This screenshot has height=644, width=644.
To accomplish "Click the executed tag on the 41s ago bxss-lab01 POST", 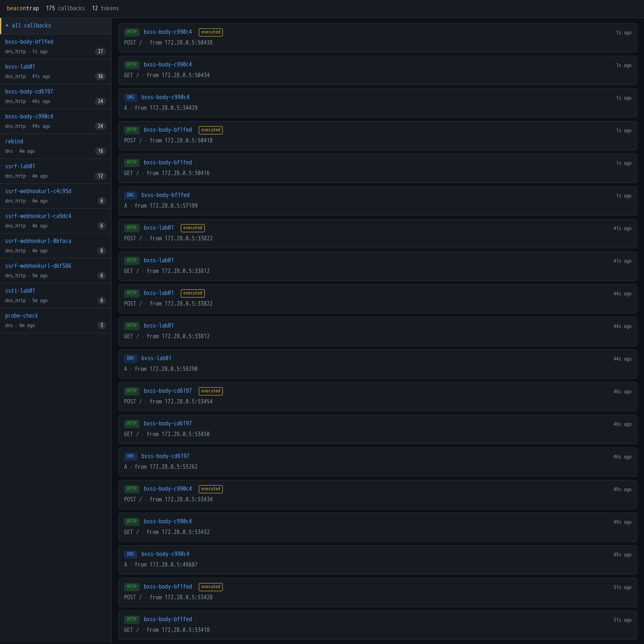I will pyautogui.click(x=193, y=228).
